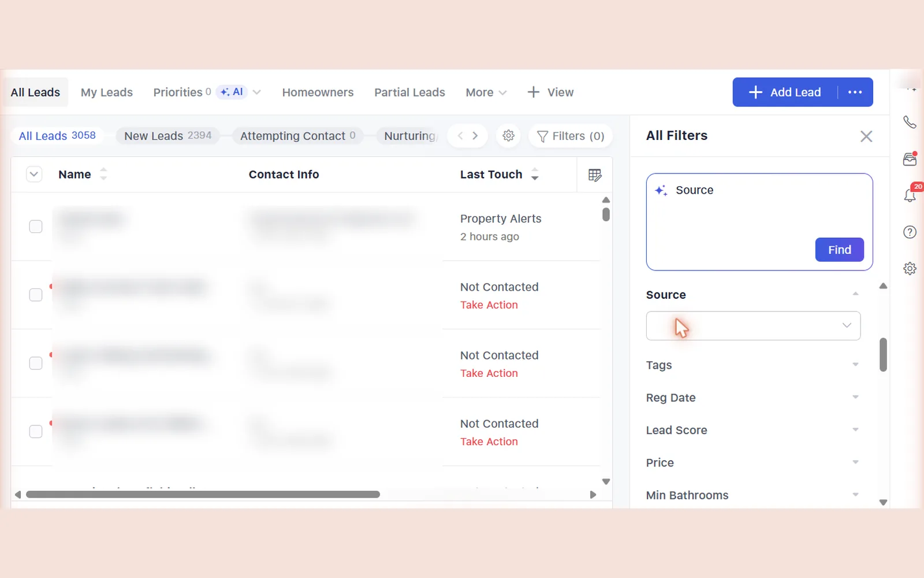
Task: Select the Property Alerts lead checkbox
Action: pyautogui.click(x=36, y=227)
